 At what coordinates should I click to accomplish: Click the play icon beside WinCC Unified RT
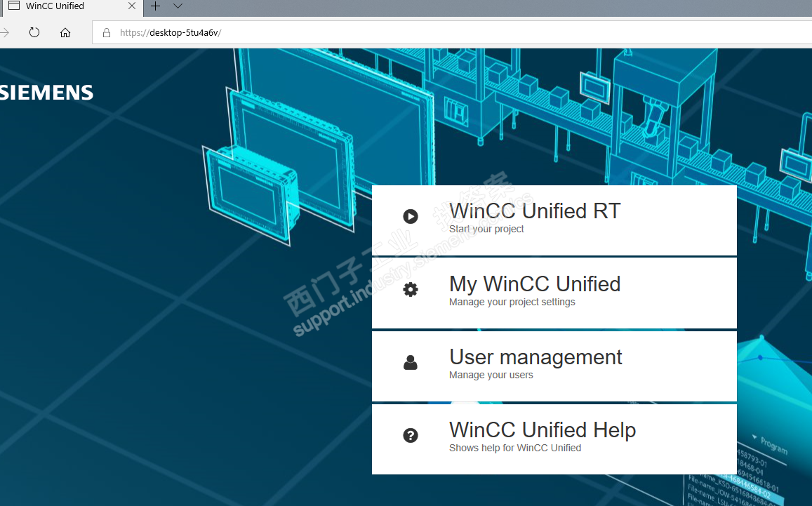(410, 216)
